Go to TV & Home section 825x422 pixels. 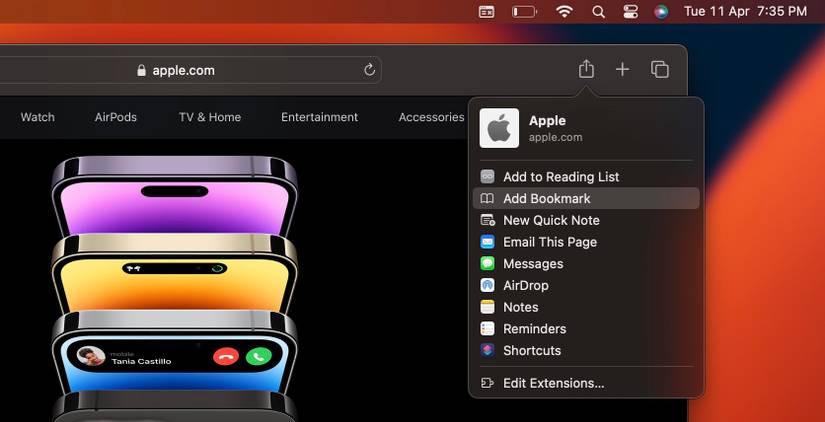point(210,117)
